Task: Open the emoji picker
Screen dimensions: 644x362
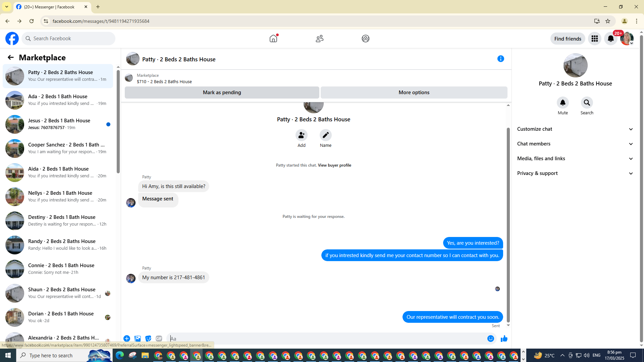Action: pyautogui.click(x=491, y=339)
